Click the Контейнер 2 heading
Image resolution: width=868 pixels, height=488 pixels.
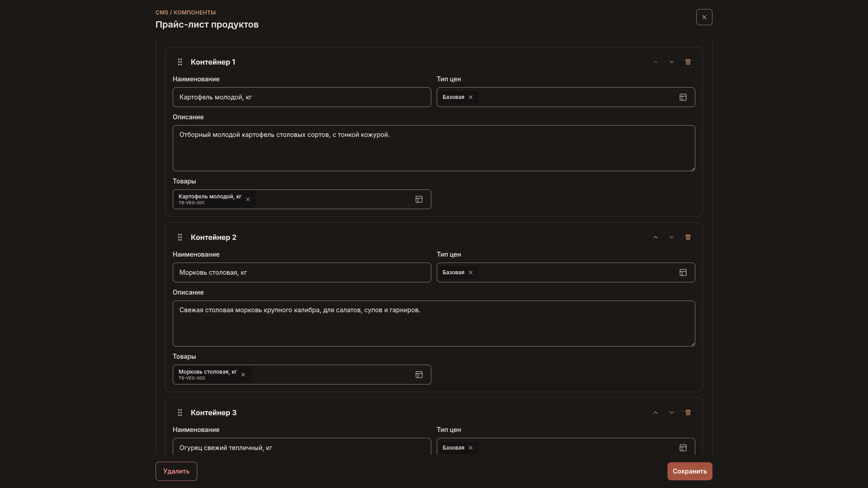[x=213, y=237]
